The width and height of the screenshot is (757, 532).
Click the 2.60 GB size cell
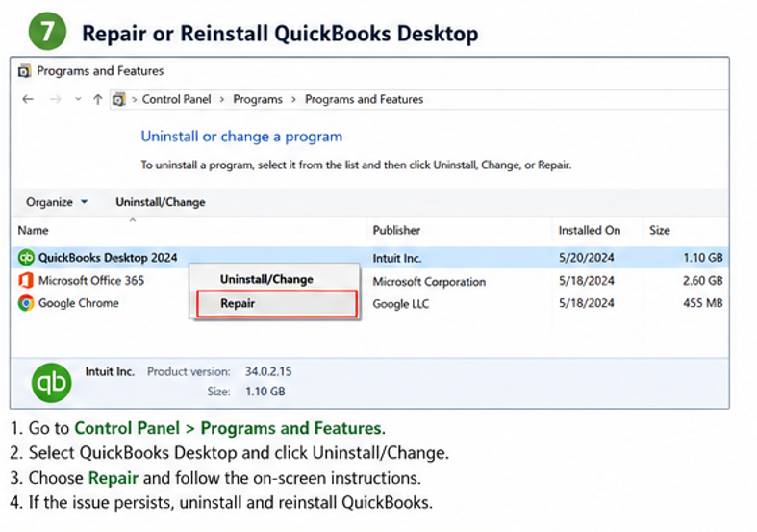pos(703,281)
